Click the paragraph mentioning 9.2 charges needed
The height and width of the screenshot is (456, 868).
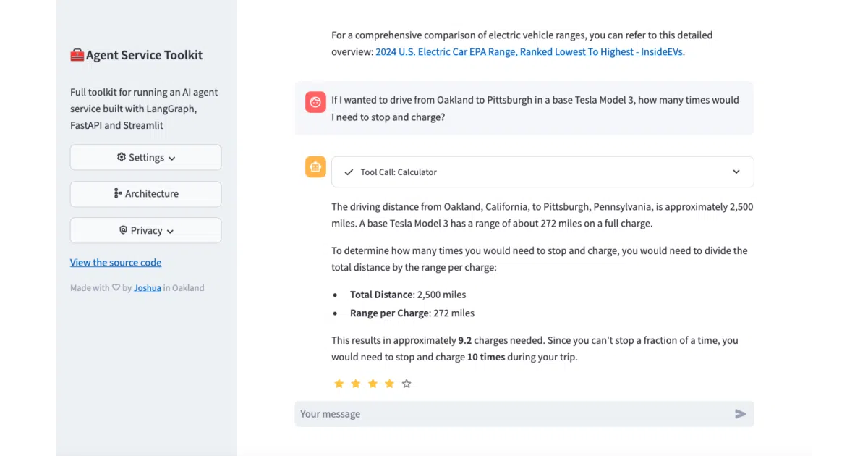[535, 349]
